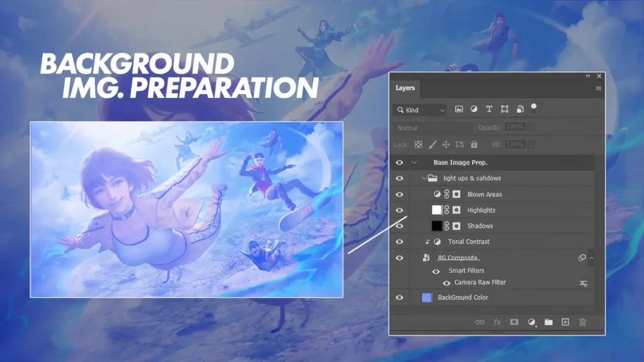Open the Layers panel options menu
Viewport: 644px width, 362px height.
click(x=598, y=89)
